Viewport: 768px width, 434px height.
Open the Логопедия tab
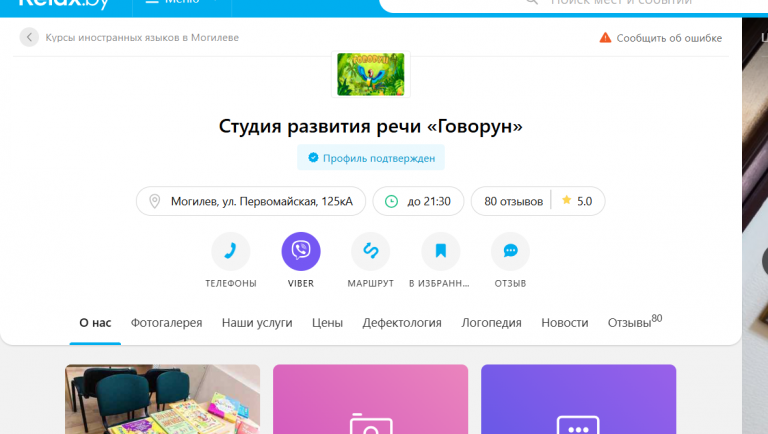[491, 323]
